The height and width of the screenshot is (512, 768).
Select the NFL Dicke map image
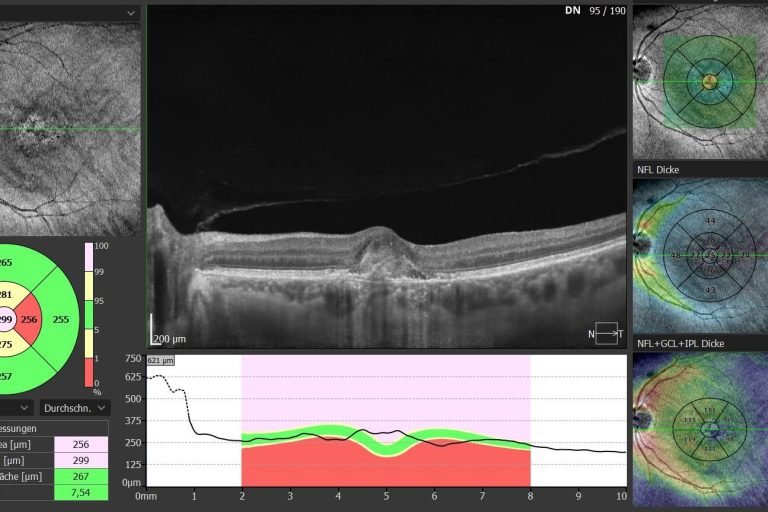(700, 256)
